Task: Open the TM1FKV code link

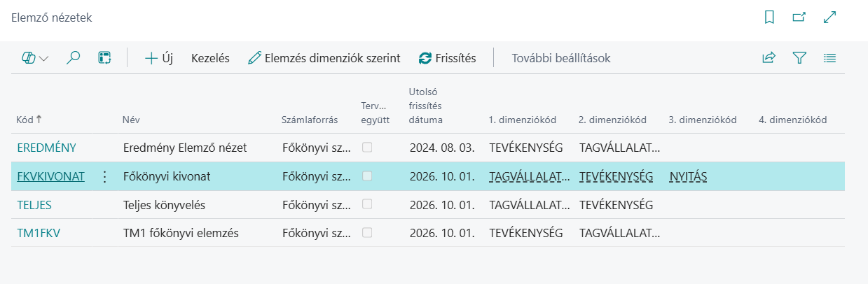Action: coord(39,233)
